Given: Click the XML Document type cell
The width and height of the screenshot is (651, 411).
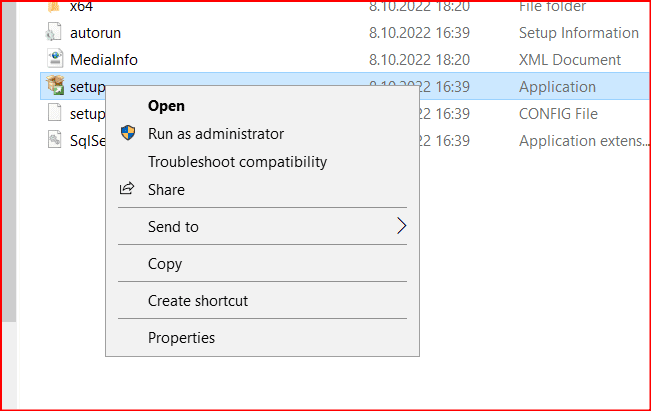Looking at the screenshot, I should (569, 60).
